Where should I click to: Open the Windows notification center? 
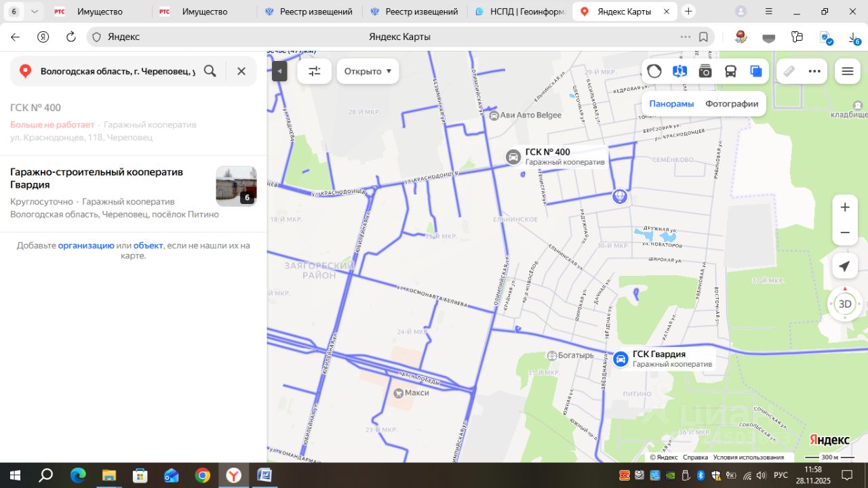coord(847,475)
